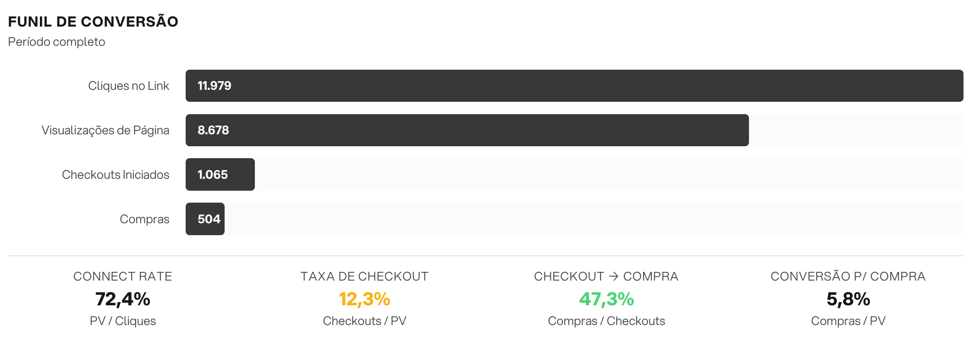Click the 1.065 checkouts bar value
Screen dimensions: 980x342
212,175
